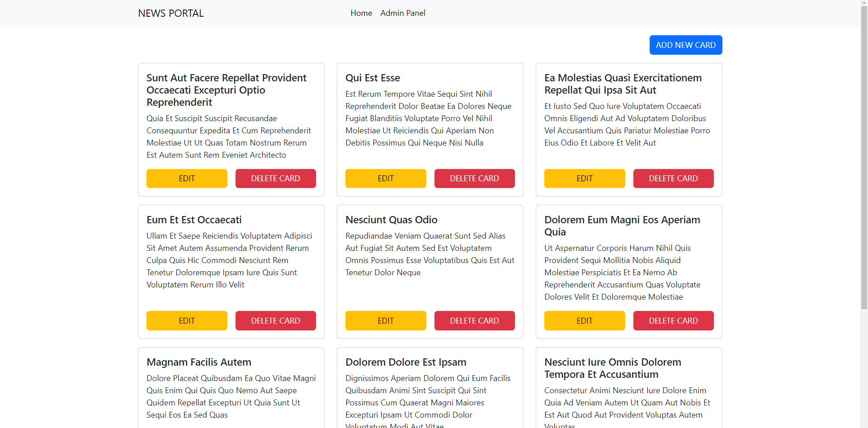Delete the 'Ea Molestias Quasi' card
868x428 pixels.
(x=673, y=179)
